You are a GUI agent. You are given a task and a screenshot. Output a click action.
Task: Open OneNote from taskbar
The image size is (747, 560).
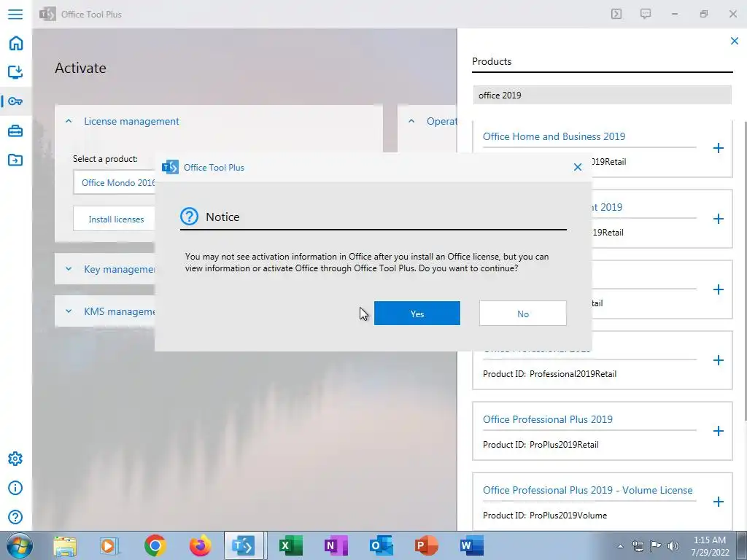tap(336, 545)
